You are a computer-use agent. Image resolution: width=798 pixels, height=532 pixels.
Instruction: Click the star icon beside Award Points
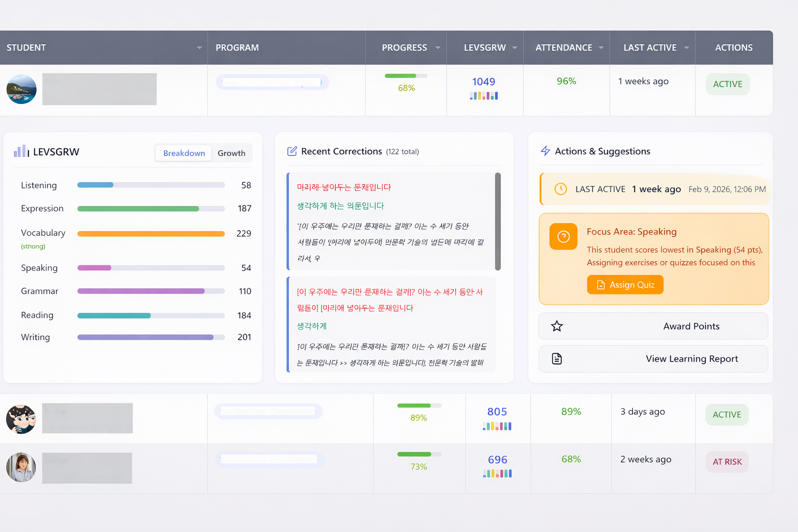point(556,326)
